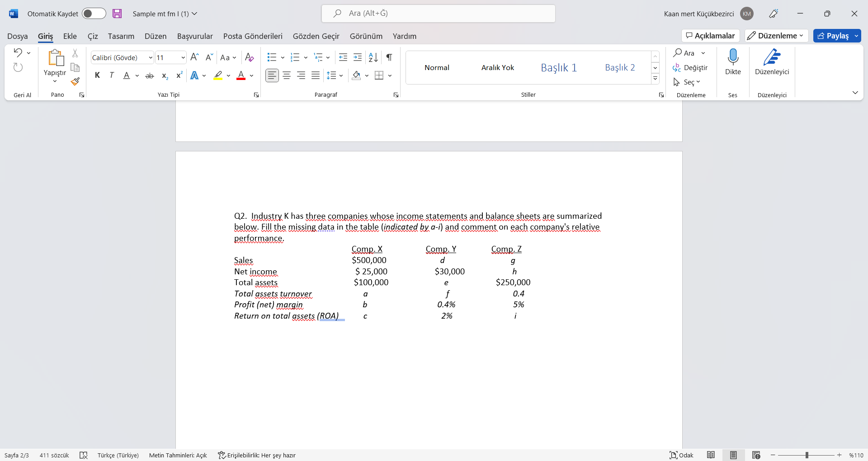
Task: Click the Copy icon in Pano group
Action: 75,67
